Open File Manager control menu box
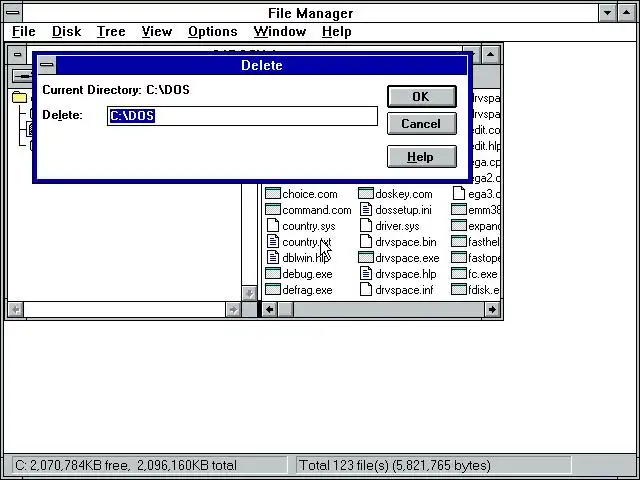This screenshot has width=640, height=480. [x=13, y=13]
